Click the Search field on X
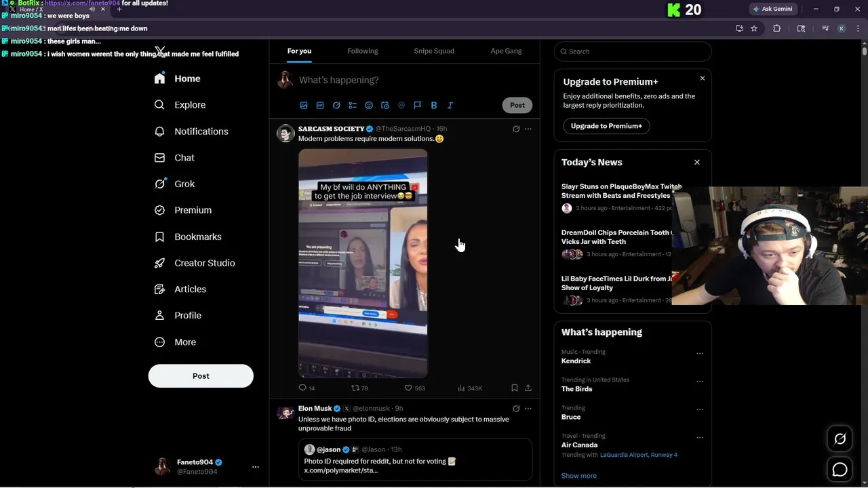Viewport: 868px width, 488px height. pos(633,52)
